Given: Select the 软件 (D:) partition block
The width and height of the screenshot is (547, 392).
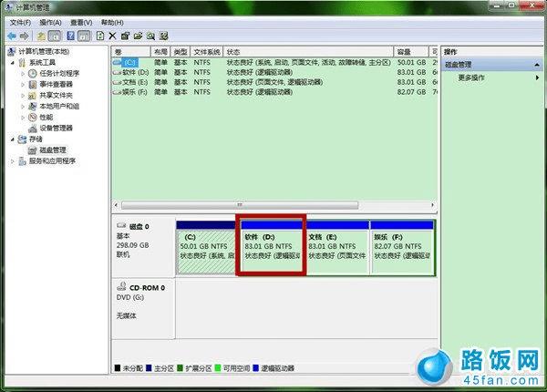Looking at the screenshot, I should 272,247.
